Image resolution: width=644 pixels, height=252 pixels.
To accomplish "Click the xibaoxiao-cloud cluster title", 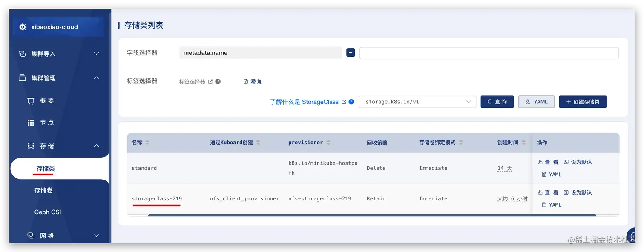I will [x=55, y=27].
